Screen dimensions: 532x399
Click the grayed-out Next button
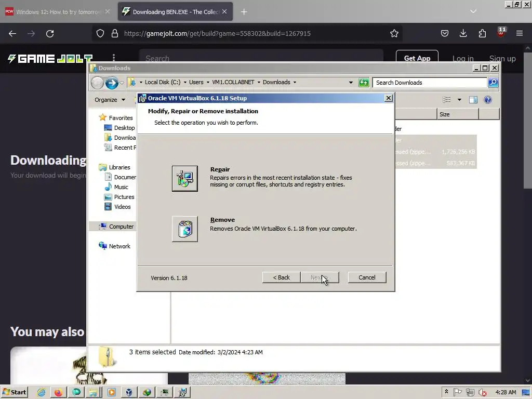coord(320,277)
